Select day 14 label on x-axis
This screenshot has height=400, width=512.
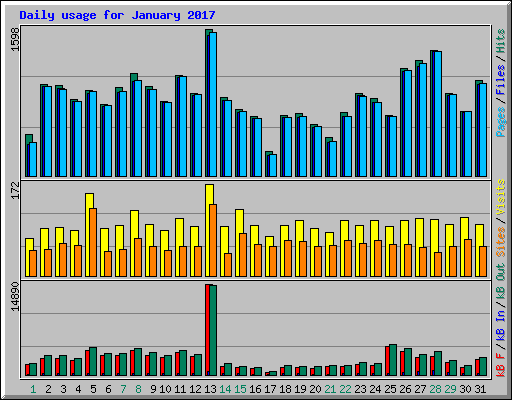click(225, 389)
